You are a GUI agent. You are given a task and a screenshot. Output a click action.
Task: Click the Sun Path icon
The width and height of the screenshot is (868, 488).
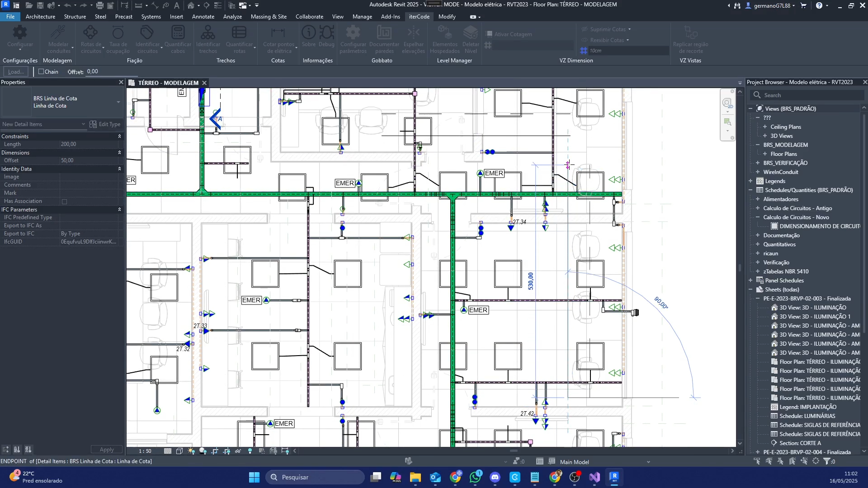[x=191, y=451]
